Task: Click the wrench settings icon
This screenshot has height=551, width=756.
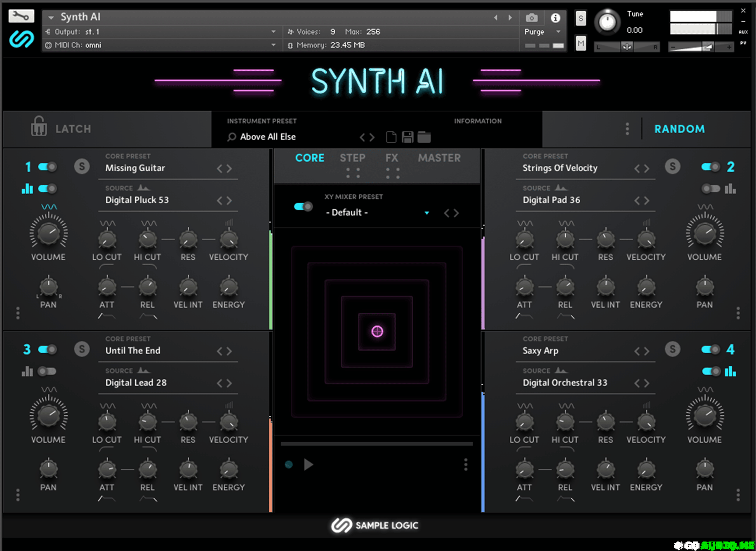Action: 21,16
